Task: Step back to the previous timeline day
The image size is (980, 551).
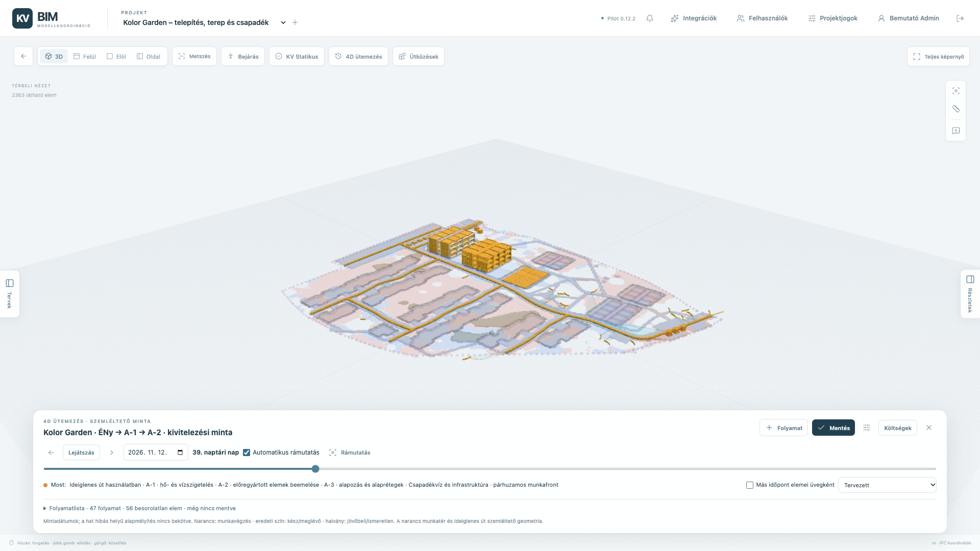Action: click(51, 453)
